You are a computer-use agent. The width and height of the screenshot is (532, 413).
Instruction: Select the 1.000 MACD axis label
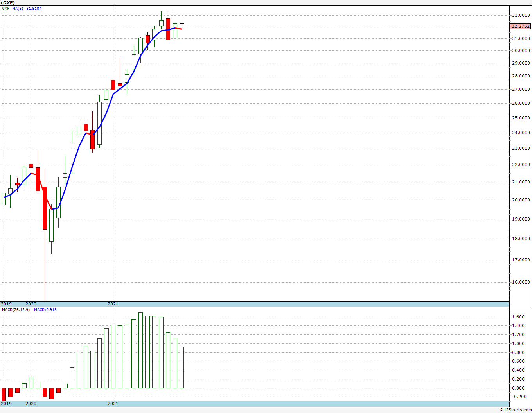pos(518,343)
